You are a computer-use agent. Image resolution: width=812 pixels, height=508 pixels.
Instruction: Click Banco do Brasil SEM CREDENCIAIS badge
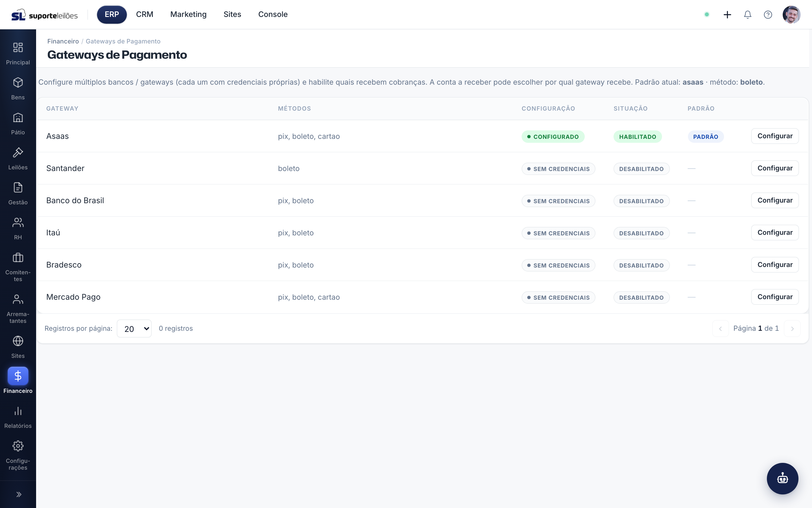(x=558, y=201)
